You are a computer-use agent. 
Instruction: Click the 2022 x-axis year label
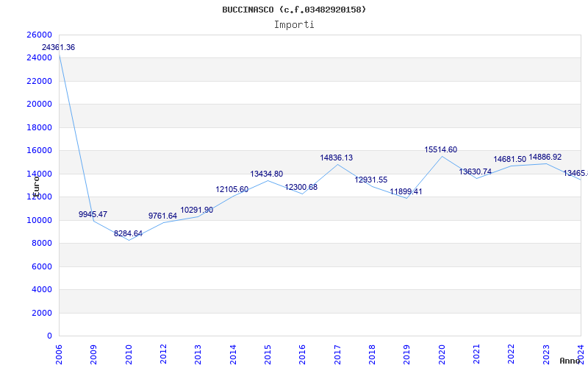pos(511,354)
